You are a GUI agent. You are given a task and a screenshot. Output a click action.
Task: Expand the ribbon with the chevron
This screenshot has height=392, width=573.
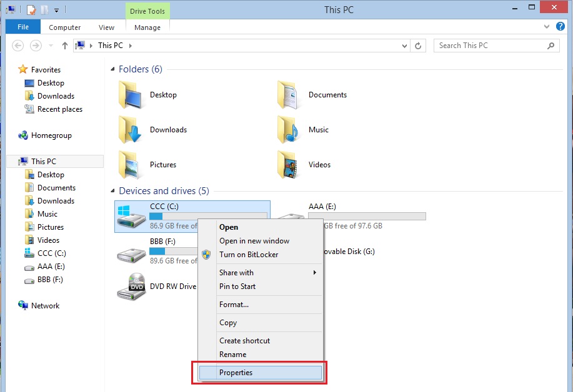[x=547, y=26]
